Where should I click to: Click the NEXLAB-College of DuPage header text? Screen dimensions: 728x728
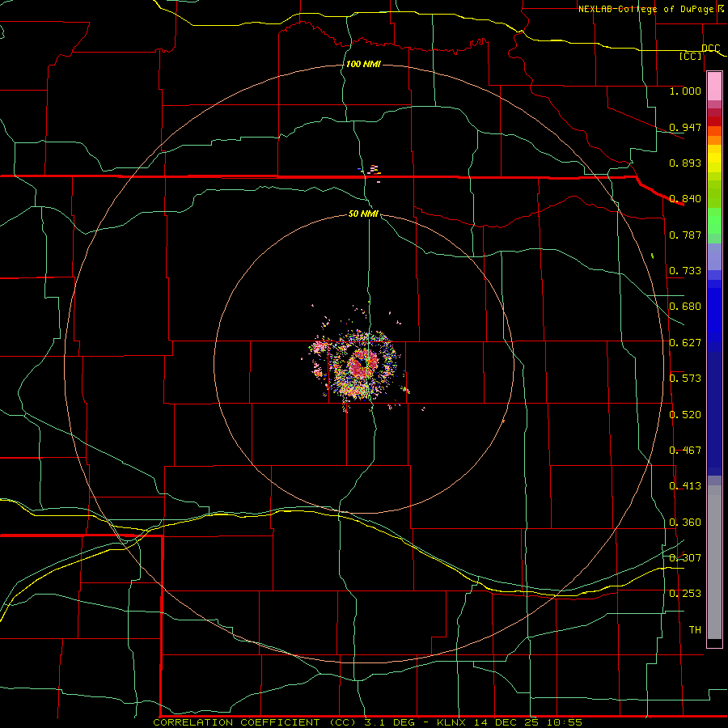point(645,9)
